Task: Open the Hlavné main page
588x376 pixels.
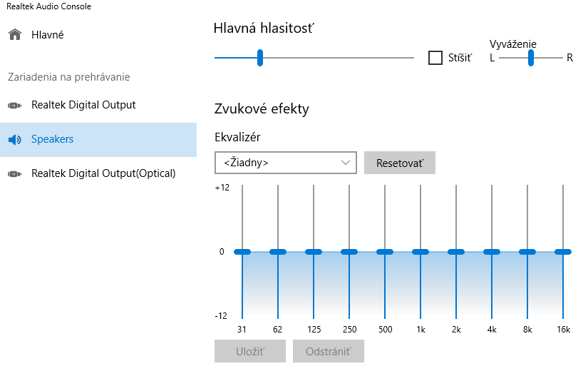Action: [x=48, y=34]
